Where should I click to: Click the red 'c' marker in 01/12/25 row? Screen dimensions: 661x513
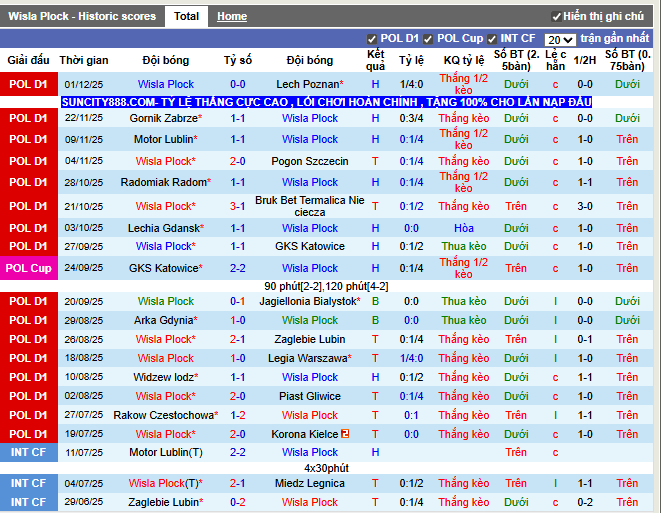(556, 85)
